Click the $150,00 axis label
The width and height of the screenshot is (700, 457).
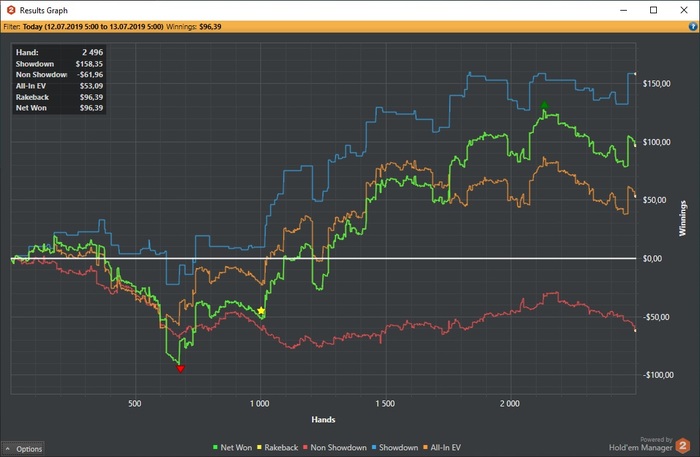point(656,84)
